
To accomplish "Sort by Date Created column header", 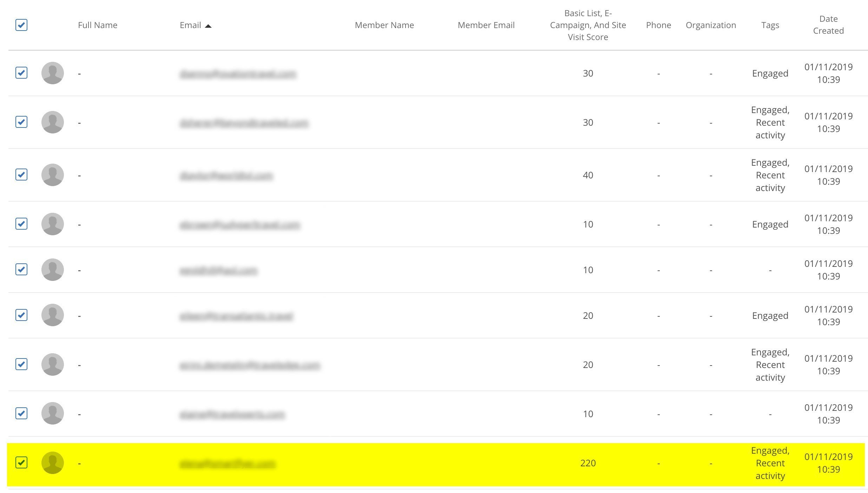I will point(828,25).
